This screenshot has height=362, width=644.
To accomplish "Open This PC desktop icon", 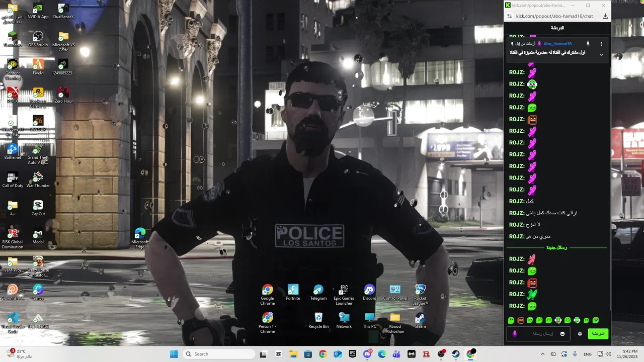I will coord(369,321).
